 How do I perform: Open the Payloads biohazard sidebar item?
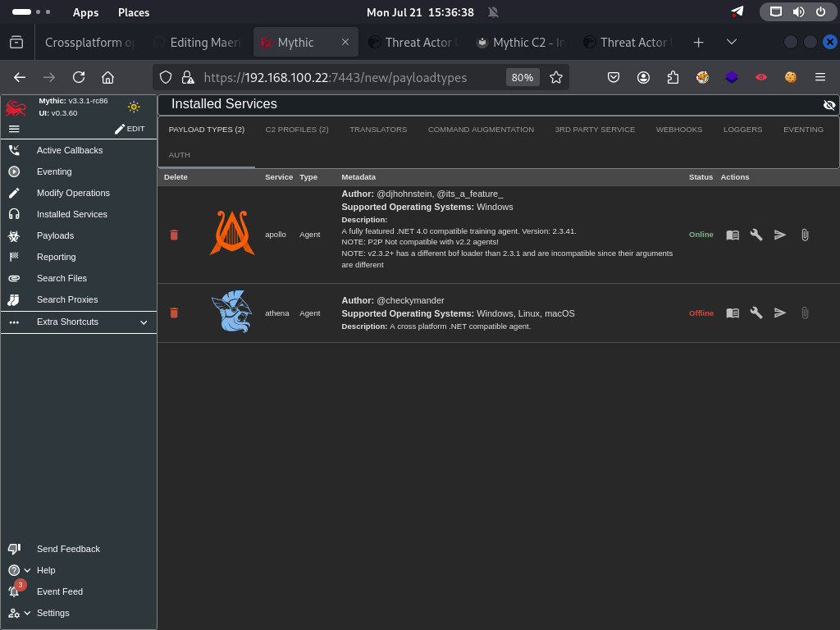click(x=55, y=235)
